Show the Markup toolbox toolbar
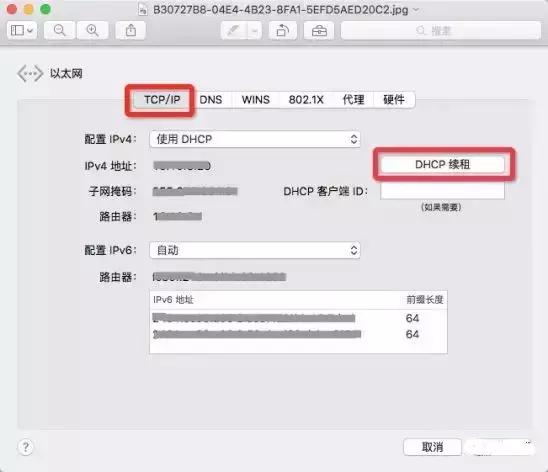 pyautogui.click(x=319, y=31)
